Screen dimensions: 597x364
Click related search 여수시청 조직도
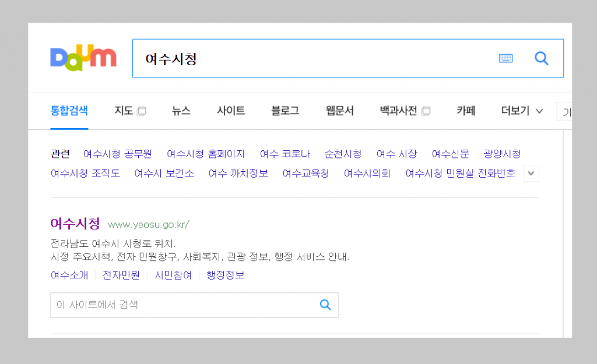point(85,174)
